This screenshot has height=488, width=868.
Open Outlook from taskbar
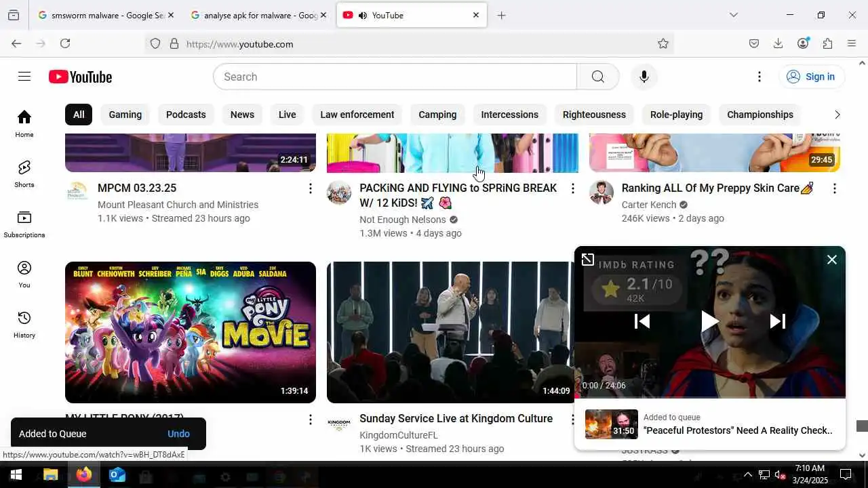[x=117, y=474]
